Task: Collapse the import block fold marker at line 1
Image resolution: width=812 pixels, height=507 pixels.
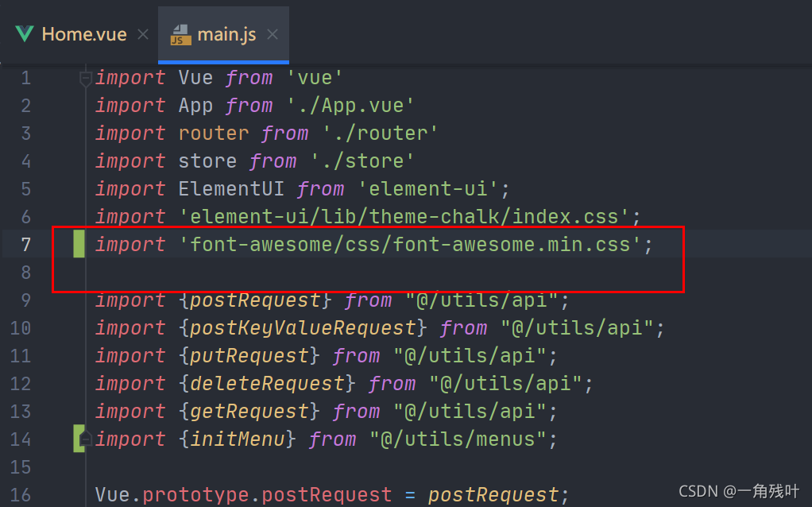Action: 86,78
